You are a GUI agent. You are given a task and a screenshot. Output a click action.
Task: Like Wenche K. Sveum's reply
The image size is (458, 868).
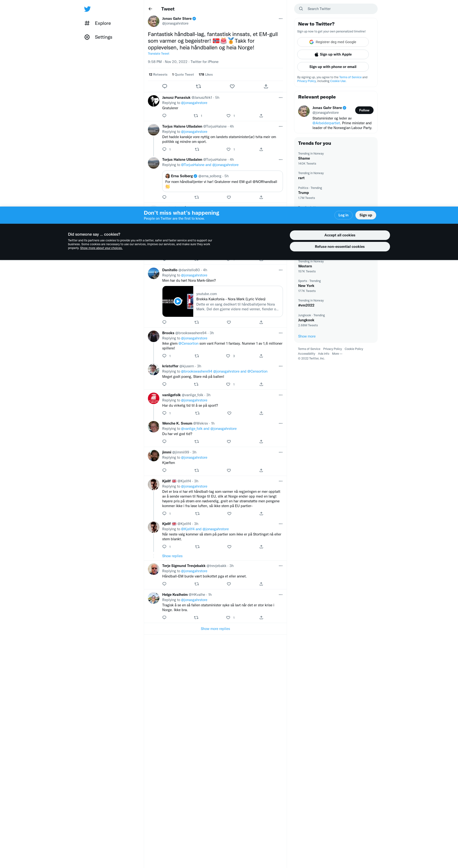229,442
